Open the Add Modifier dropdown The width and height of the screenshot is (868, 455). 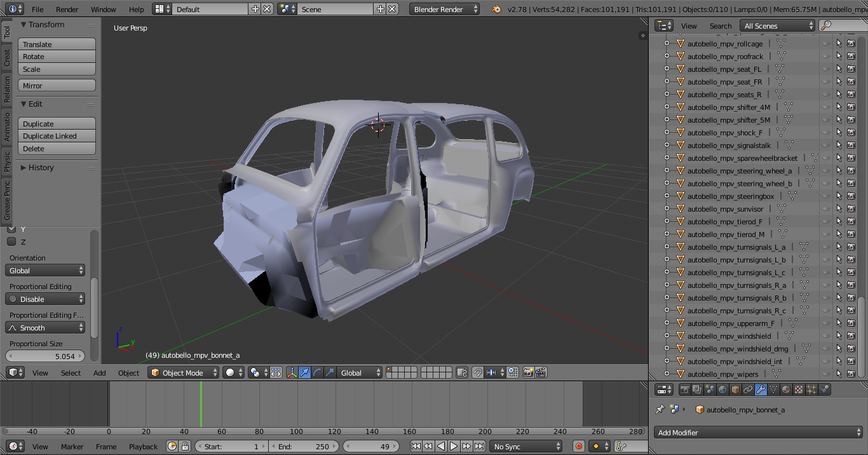click(x=758, y=433)
